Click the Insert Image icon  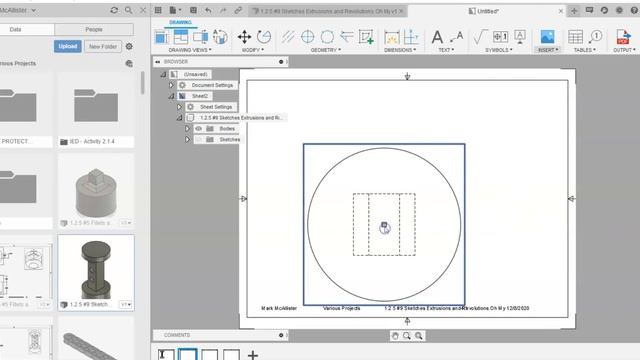pos(547,37)
